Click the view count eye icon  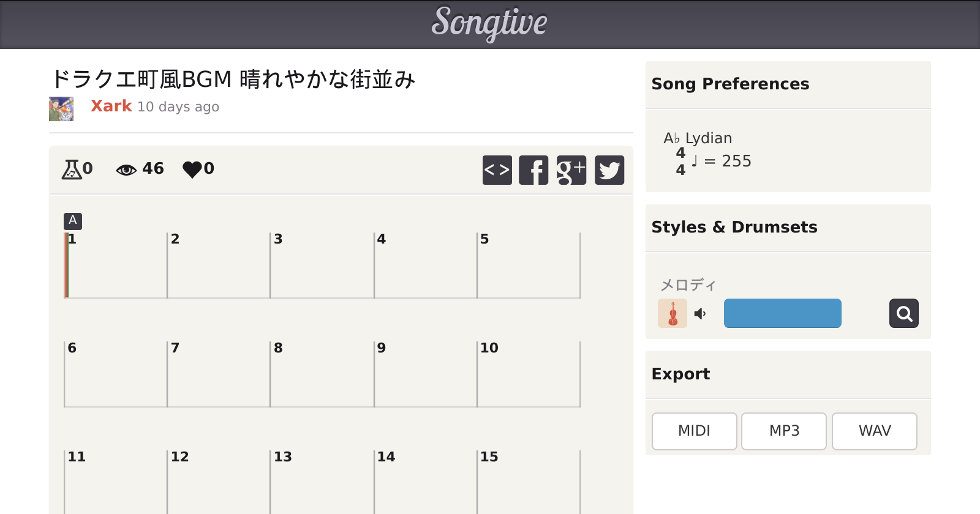[126, 169]
